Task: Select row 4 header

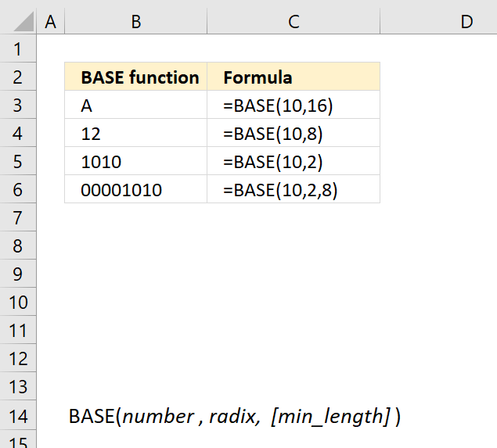Action: tap(18, 133)
